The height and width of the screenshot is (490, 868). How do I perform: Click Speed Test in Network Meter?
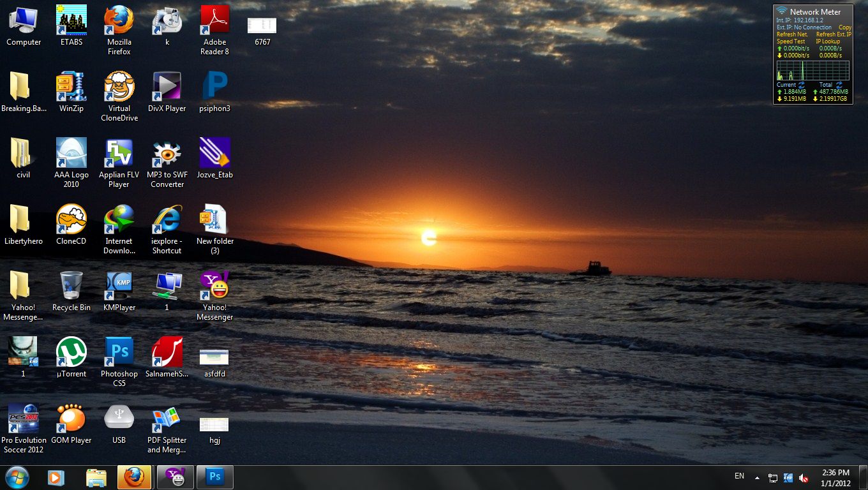(x=791, y=41)
